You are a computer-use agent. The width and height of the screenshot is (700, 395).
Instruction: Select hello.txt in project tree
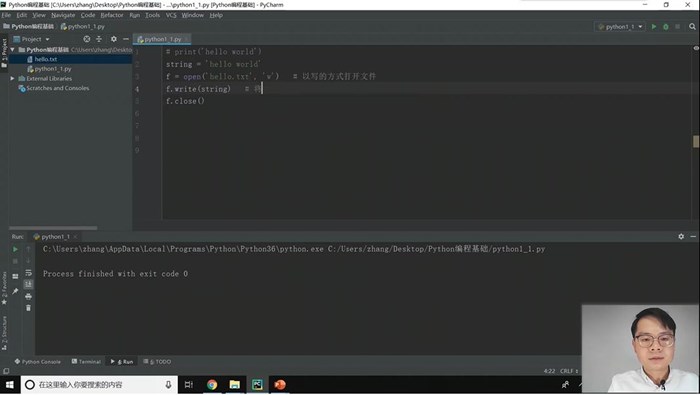click(x=46, y=59)
